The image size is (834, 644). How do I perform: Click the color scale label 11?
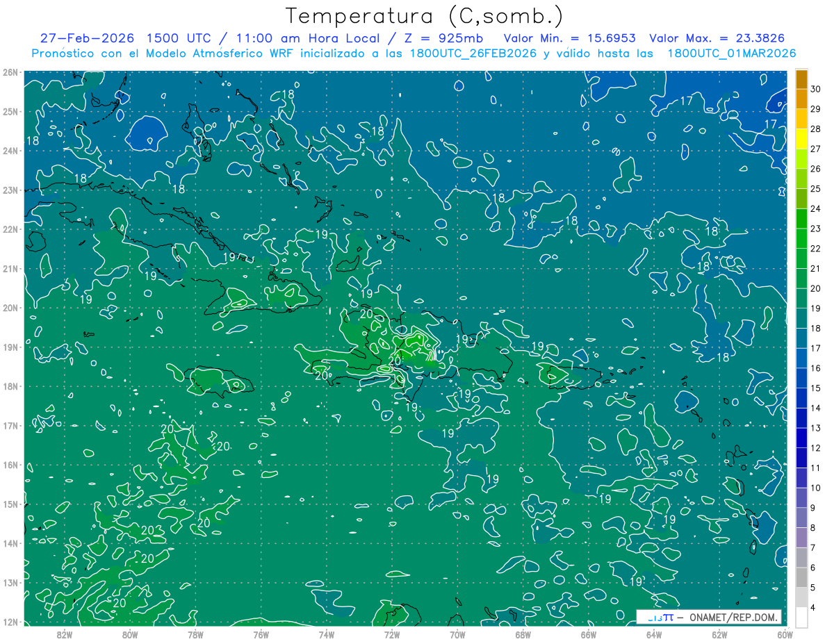coord(816,468)
